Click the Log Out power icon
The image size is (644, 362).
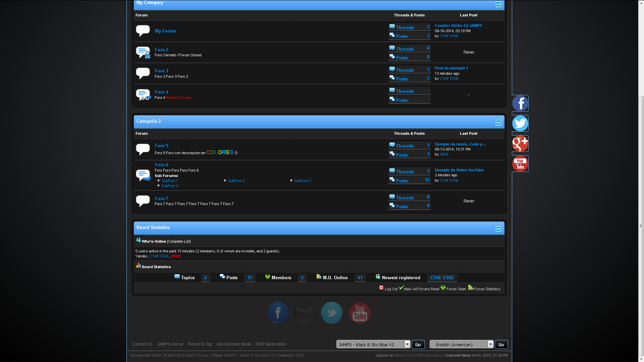pos(381,288)
